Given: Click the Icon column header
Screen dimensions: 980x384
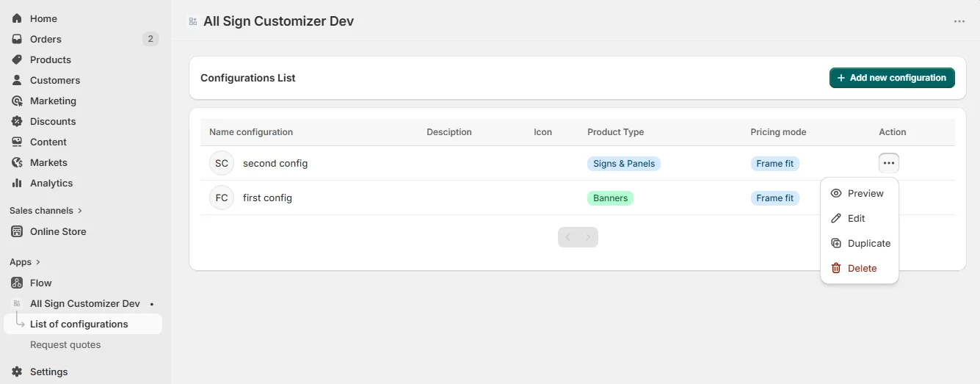Looking at the screenshot, I should [542, 132].
